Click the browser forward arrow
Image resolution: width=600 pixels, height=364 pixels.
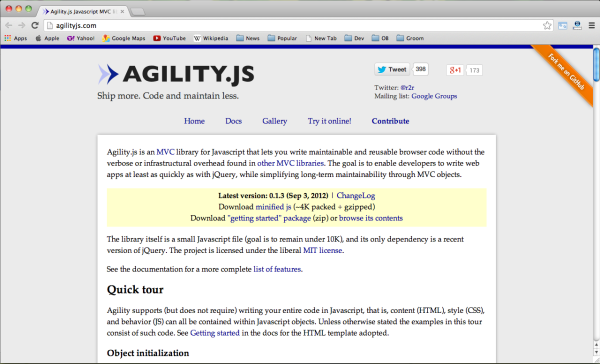[x=21, y=26]
